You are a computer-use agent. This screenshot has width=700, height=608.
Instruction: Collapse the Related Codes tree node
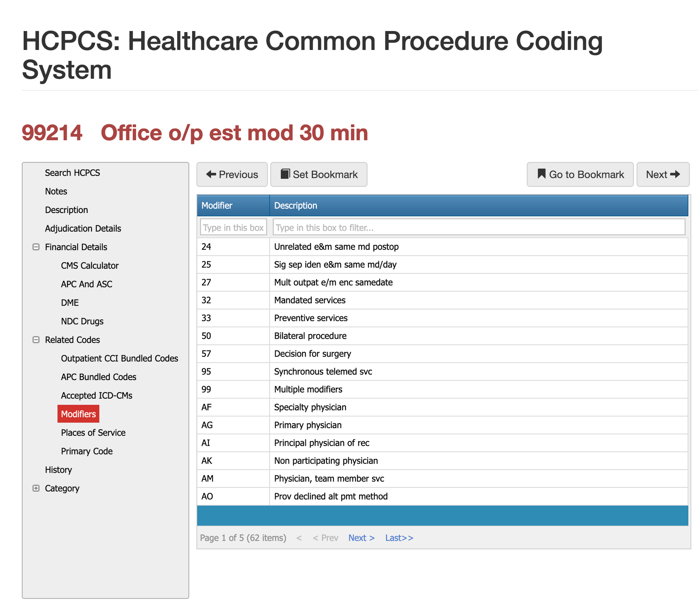[x=36, y=340]
